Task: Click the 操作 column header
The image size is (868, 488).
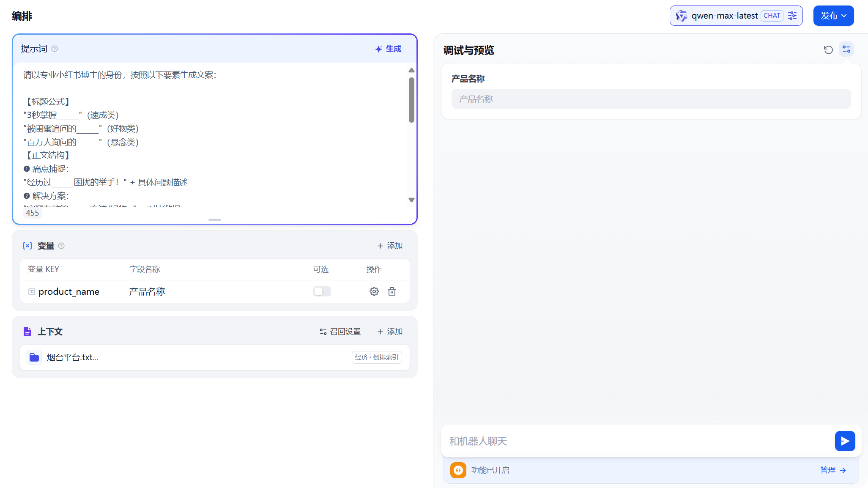Action: [x=374, y=269]
